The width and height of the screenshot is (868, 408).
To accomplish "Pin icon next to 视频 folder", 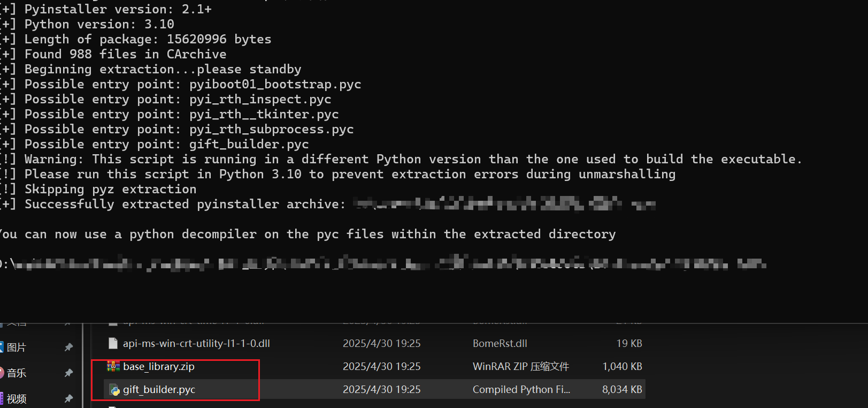I will point(68,398).
